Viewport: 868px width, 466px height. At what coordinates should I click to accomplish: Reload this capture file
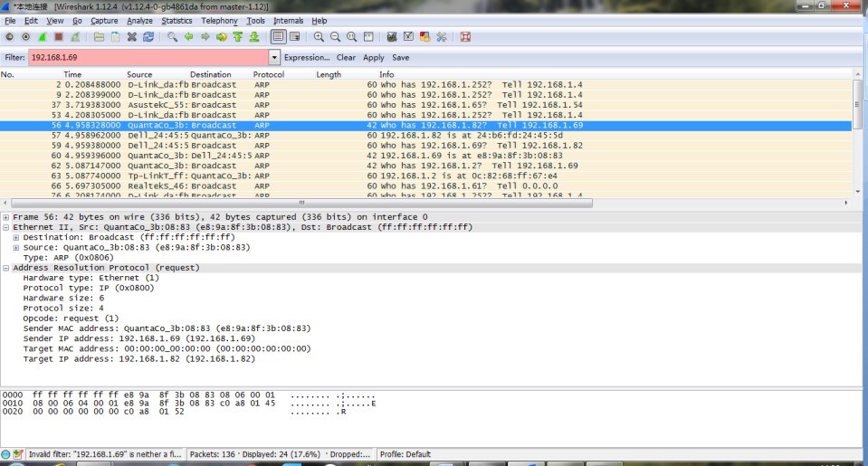pos(148,37)
